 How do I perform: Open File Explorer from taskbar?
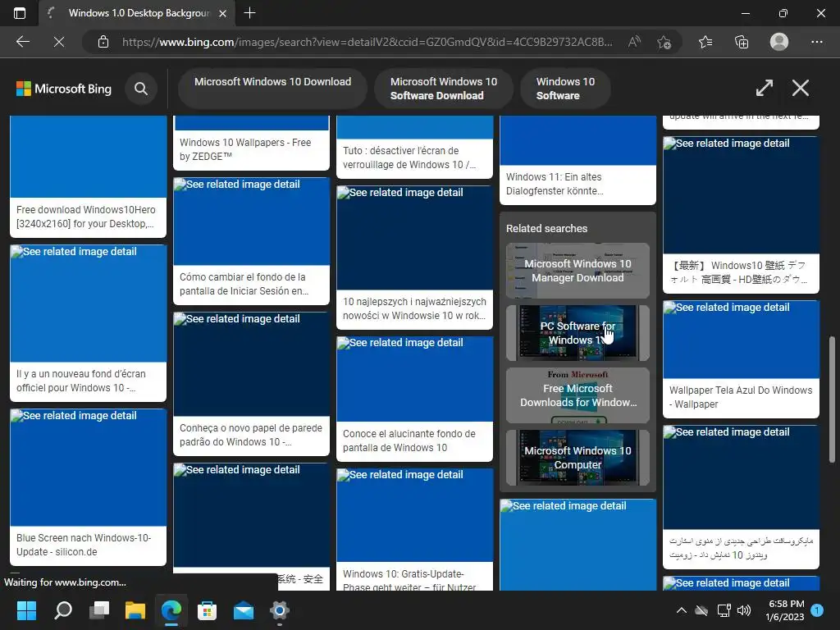coord(135,609)
